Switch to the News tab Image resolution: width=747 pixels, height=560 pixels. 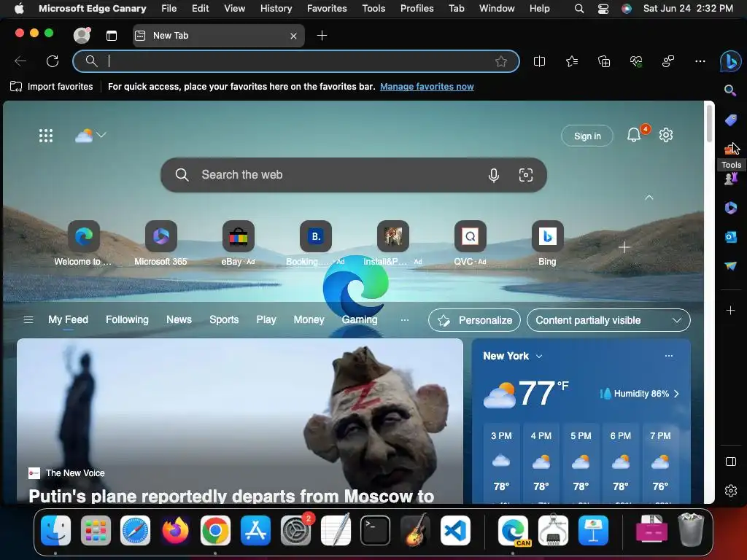click(x=179, y=320)
